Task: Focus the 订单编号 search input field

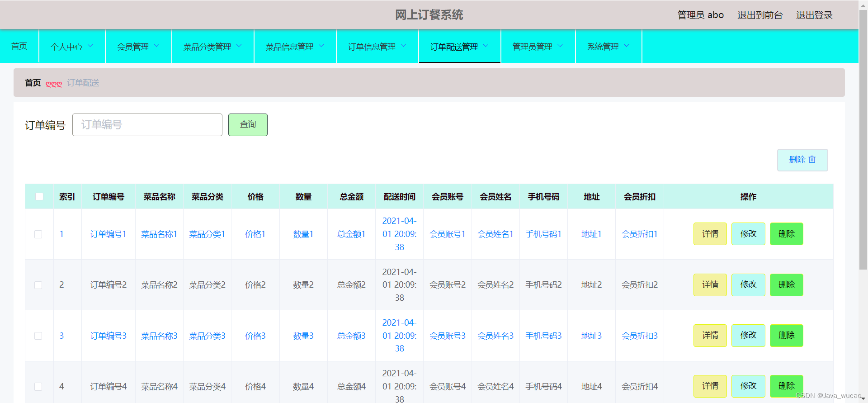Action: pos(147,125)
